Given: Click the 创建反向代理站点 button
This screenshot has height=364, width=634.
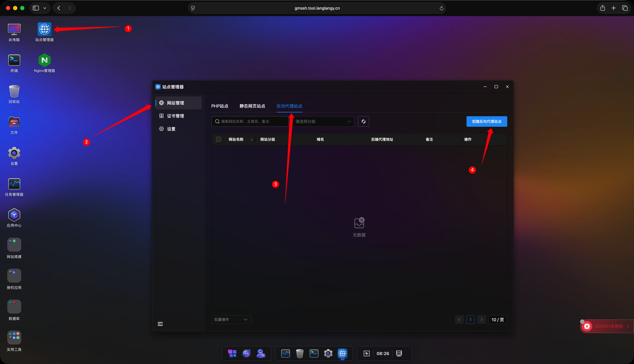Looking at the screenshot, I should 486,122.
